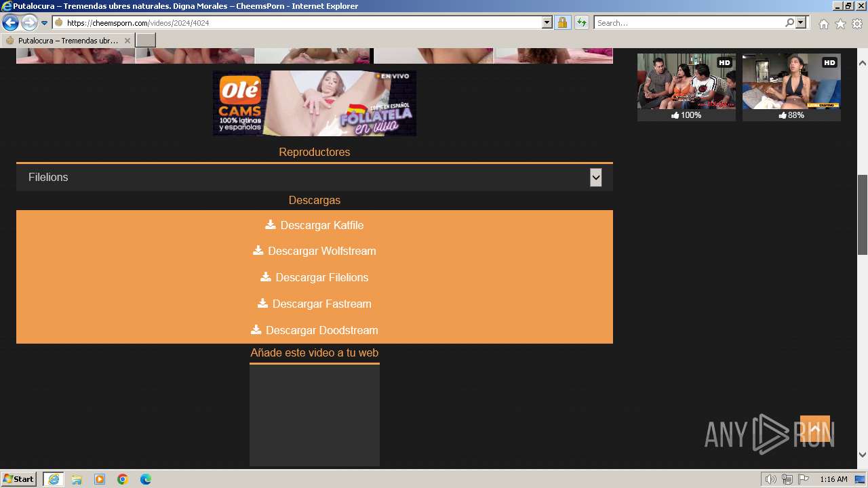The image size is (868, 488).
Task: Click into the browser Search box
Action: [689, 22]
